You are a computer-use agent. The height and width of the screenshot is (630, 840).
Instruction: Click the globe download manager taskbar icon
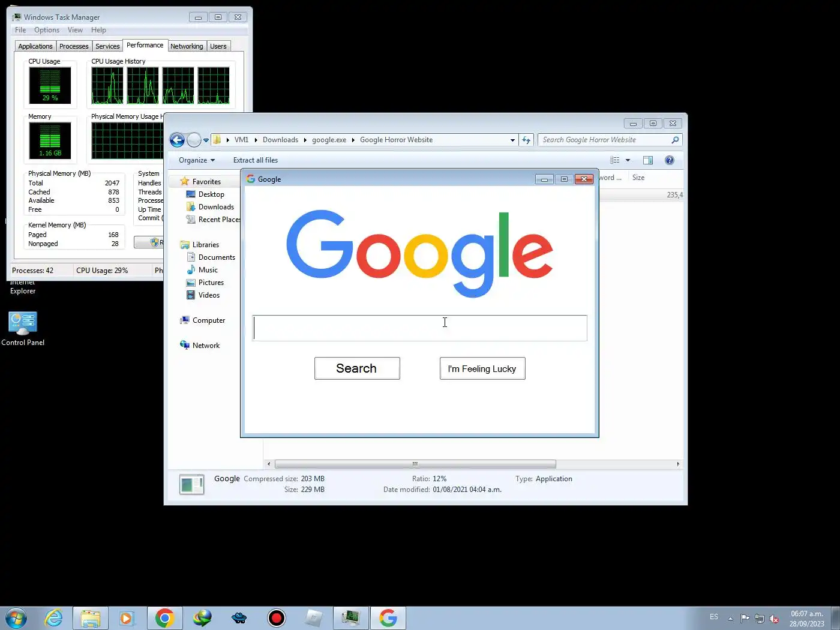pos(202,618)
